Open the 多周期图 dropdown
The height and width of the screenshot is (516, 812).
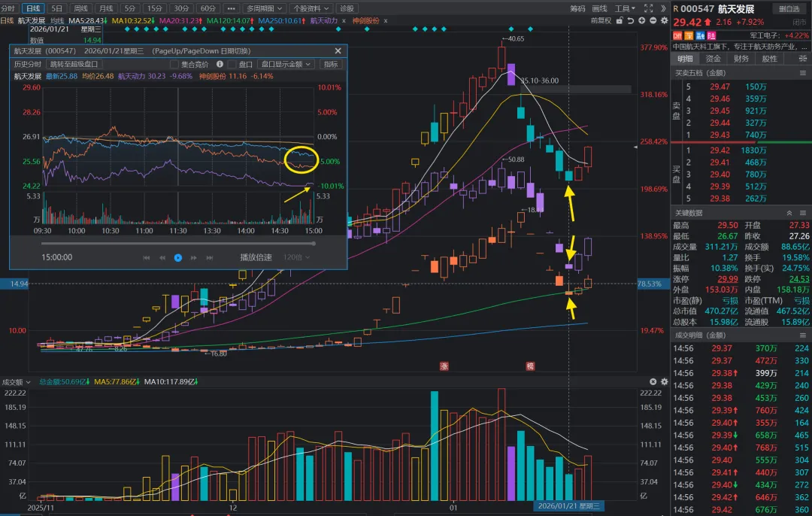[x=264, y=8]
